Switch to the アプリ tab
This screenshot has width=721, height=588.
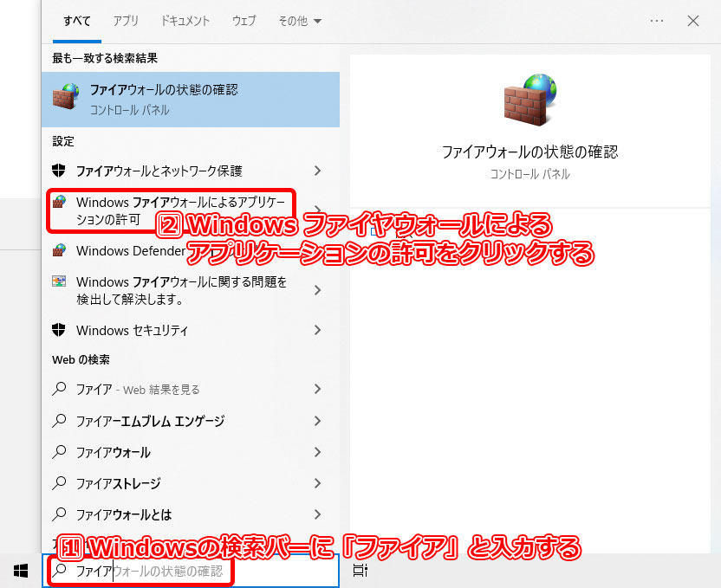click(126, 21)
